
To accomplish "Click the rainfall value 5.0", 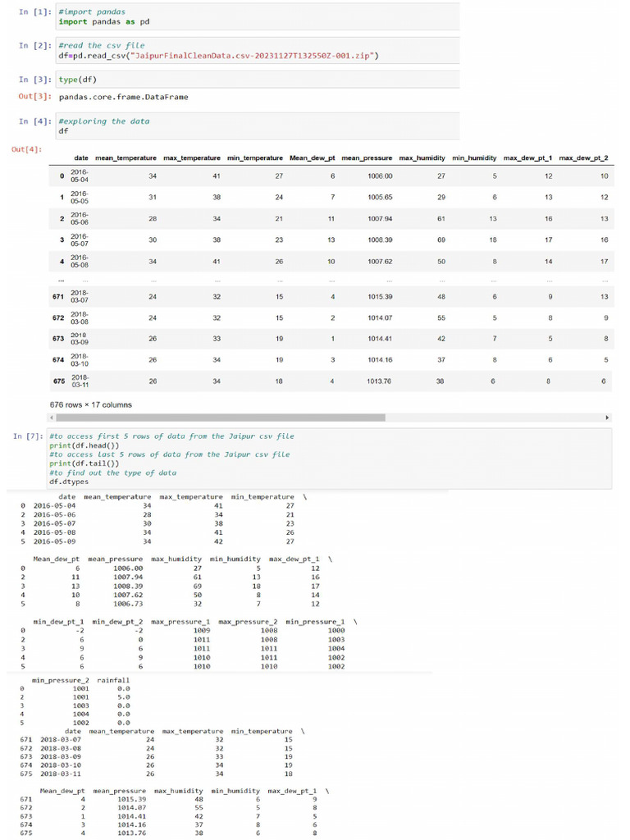I will click(124, 697).
